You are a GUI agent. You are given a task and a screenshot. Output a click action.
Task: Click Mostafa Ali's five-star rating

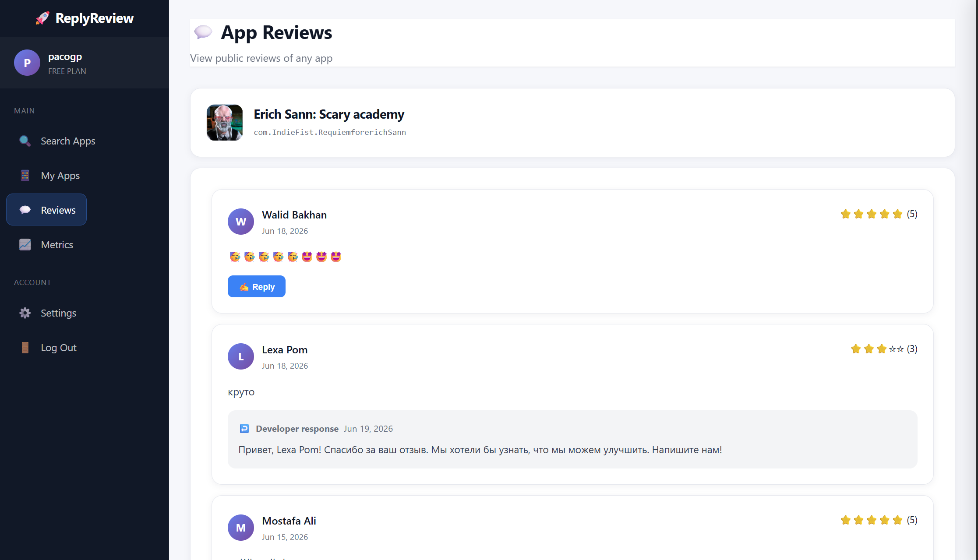click(x=879, y=520)
